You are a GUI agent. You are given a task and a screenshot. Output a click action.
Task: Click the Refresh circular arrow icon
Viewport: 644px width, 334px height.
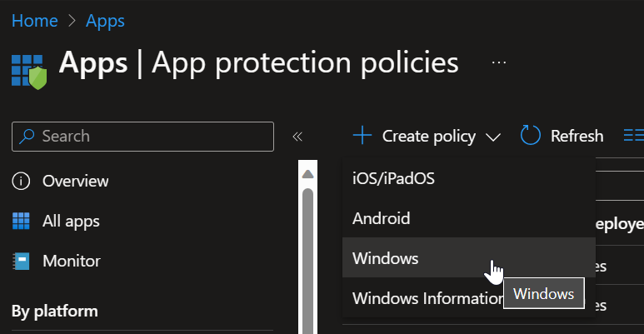531,136
